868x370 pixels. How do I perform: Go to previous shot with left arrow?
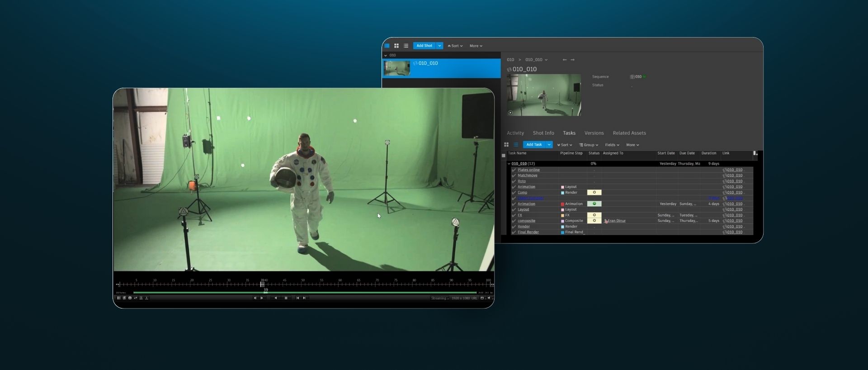tap(565, 60)
